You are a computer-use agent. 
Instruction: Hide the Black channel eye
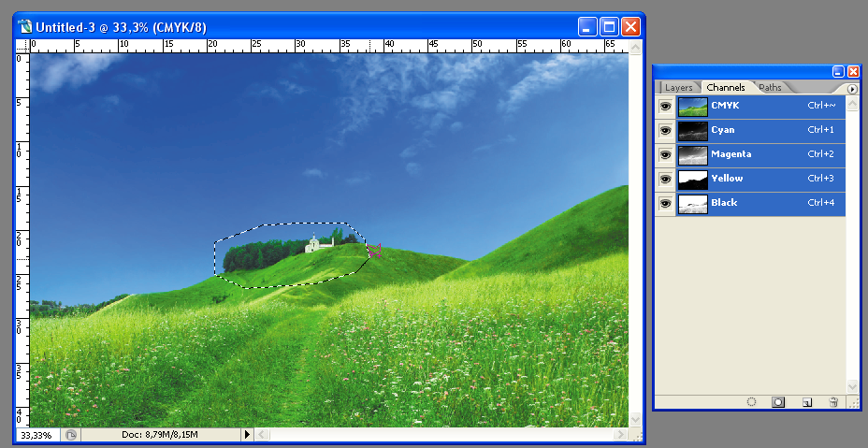(x=665, y=203)
